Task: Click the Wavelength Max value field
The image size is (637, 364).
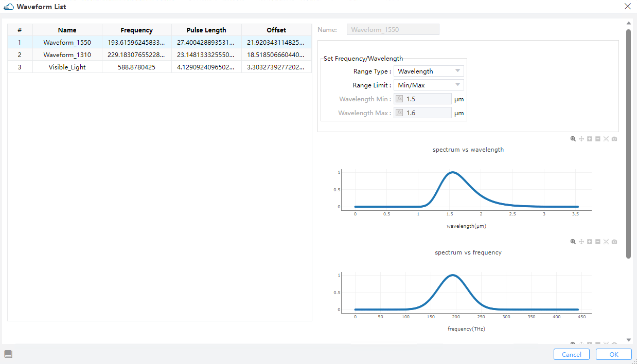Action: pos(422,113)
